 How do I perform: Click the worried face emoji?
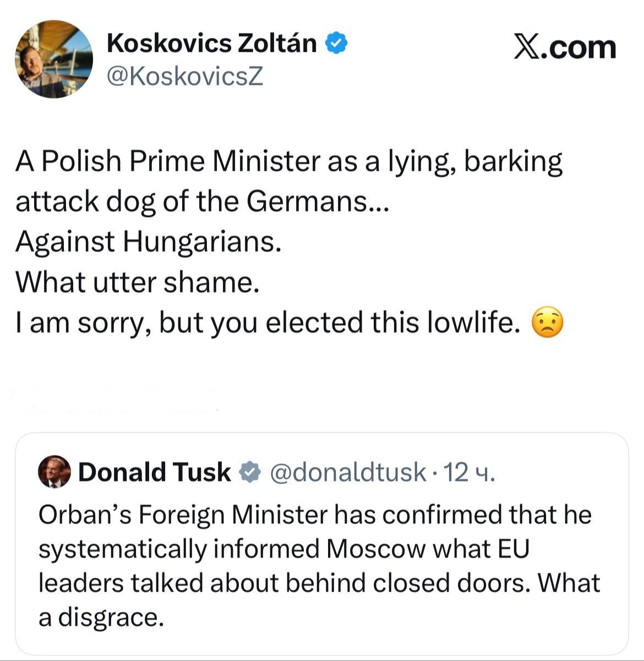547,323
